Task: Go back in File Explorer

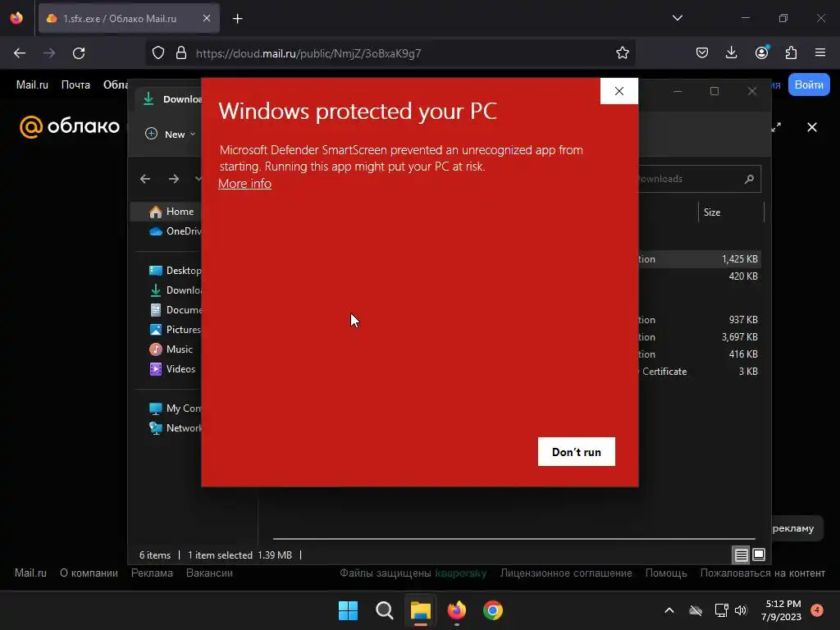Action: (145, 179)
